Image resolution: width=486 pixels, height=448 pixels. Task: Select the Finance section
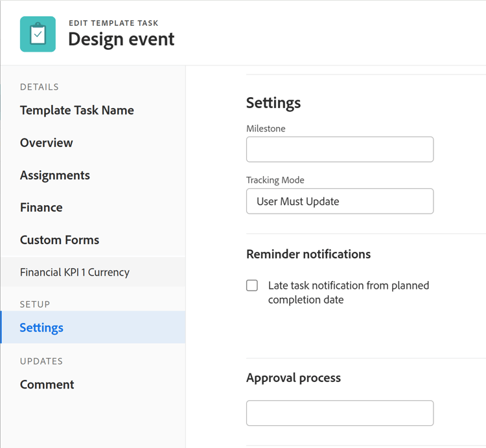(41, 207)
